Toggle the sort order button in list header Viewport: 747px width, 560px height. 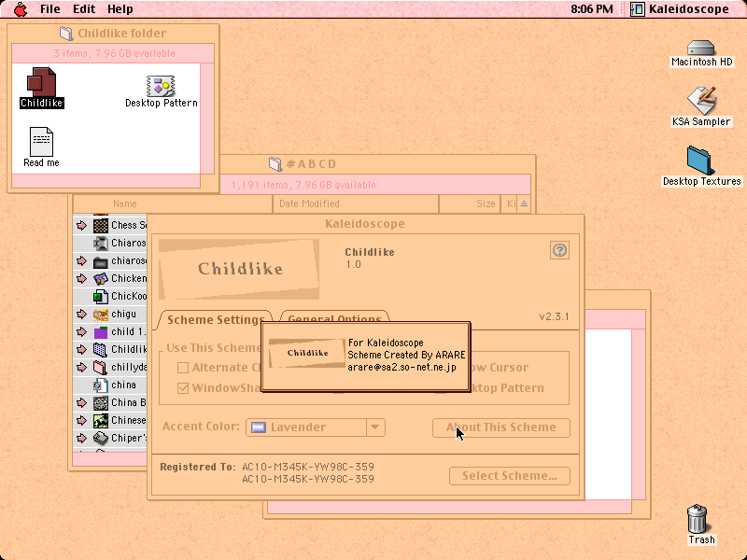[x=524, y=203]
